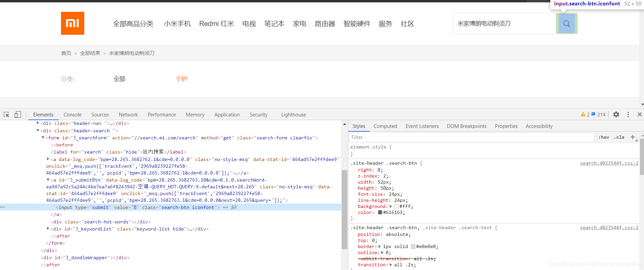Open the DOM Breakpoints pane

(x=467, y=126)
